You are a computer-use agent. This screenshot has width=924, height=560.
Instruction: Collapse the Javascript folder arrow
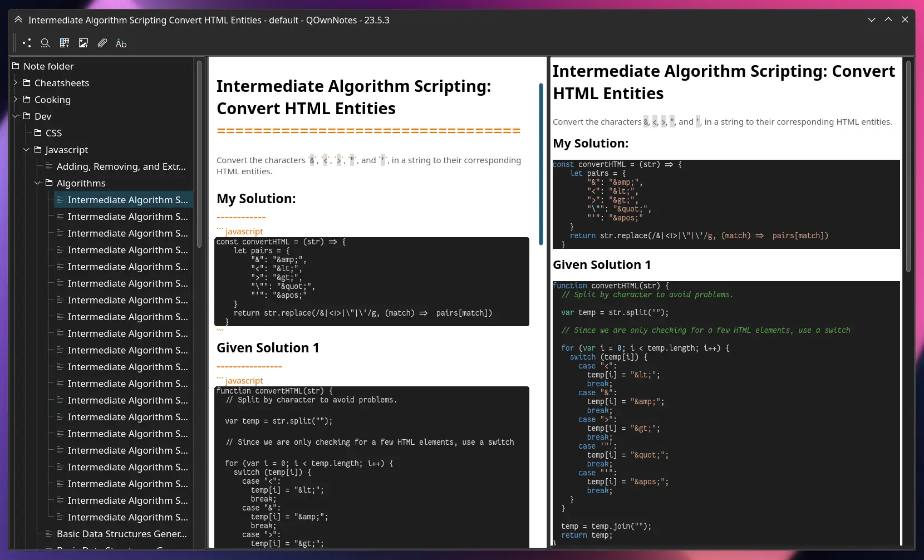click(27, 150)
